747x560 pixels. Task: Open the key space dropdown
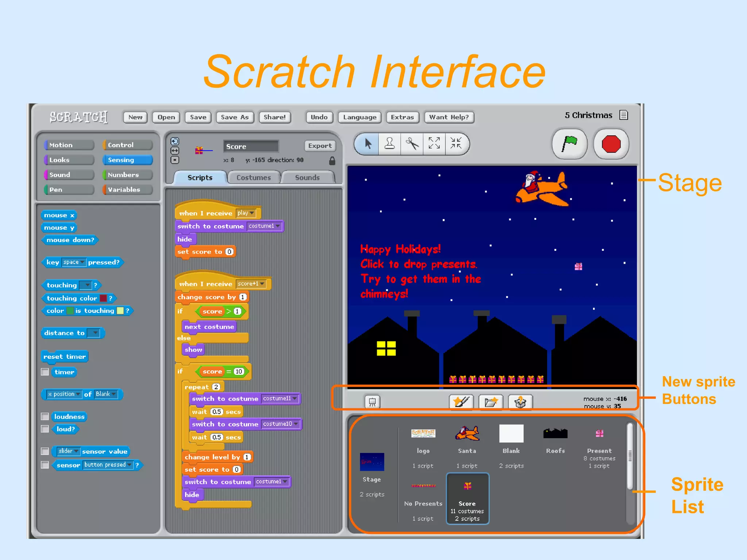pyautogui.click(x=73, y=262)
